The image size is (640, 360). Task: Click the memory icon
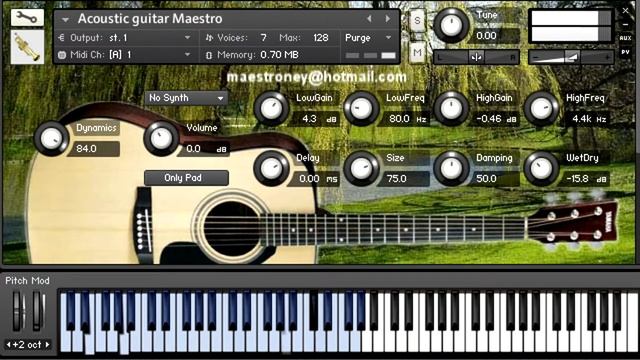coord(209,55)
